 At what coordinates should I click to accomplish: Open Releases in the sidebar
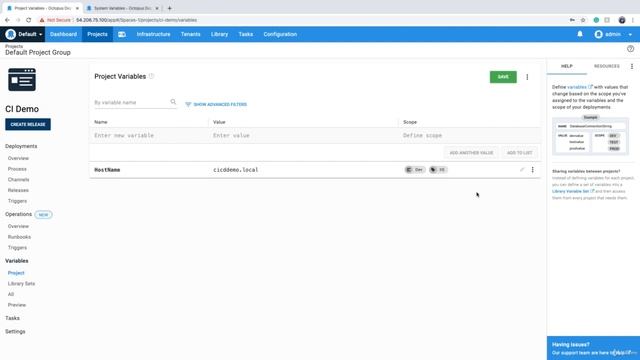tap(18, 190)
